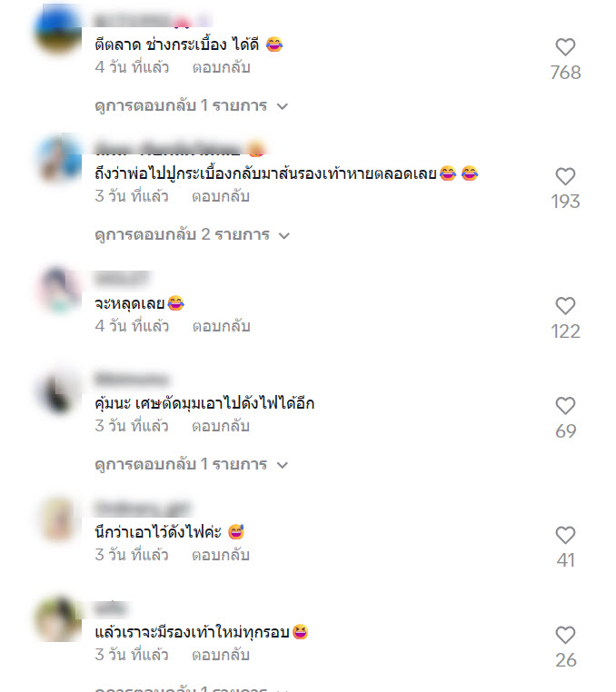This screenshot has height=692, width=616.
Task: Reply to the แล้วเราจะมีรองเท้าใหม่ทุกรอบ comment
Action: (x=221, y=655)
